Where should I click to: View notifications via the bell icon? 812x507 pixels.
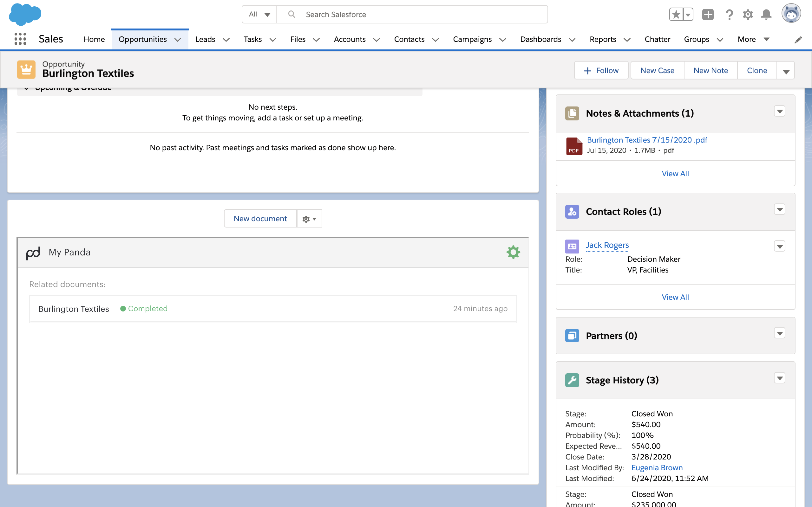(766, 15)
